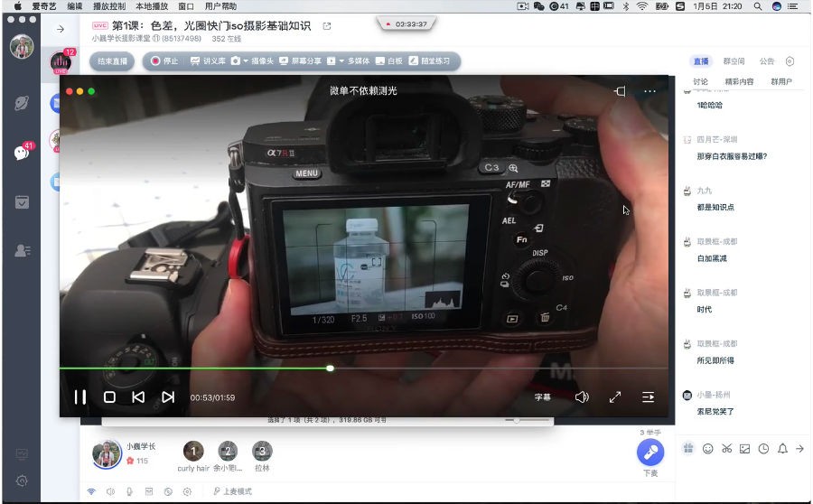The width and height of the screenshot is (813, 504).
Task: Toggle the microphone icon in bottom bar
Action: click(129, 491)
